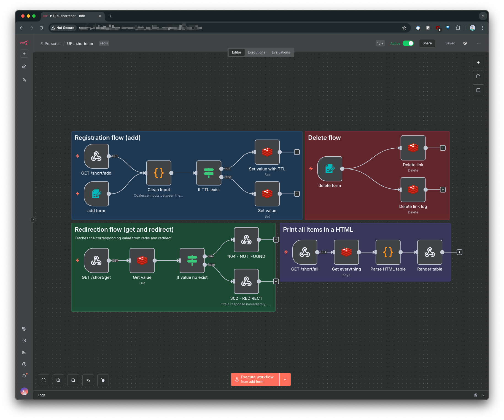Click the Get everything Redis node
The image size is (504, 420).
tap(346, 252)
